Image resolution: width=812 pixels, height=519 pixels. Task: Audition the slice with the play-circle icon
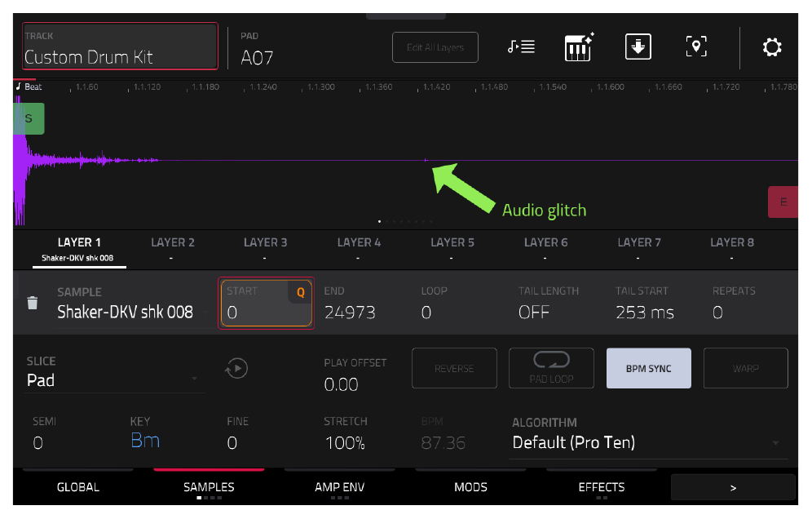point(236,369)
